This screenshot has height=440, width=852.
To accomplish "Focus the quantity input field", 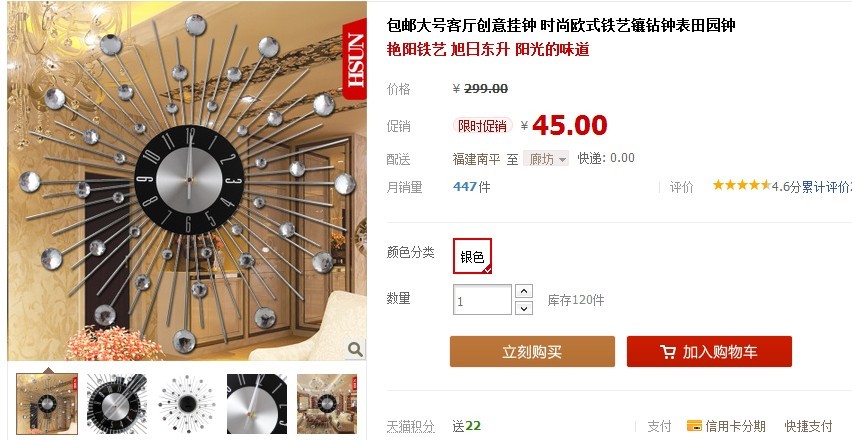I will (x=482, y=299).
